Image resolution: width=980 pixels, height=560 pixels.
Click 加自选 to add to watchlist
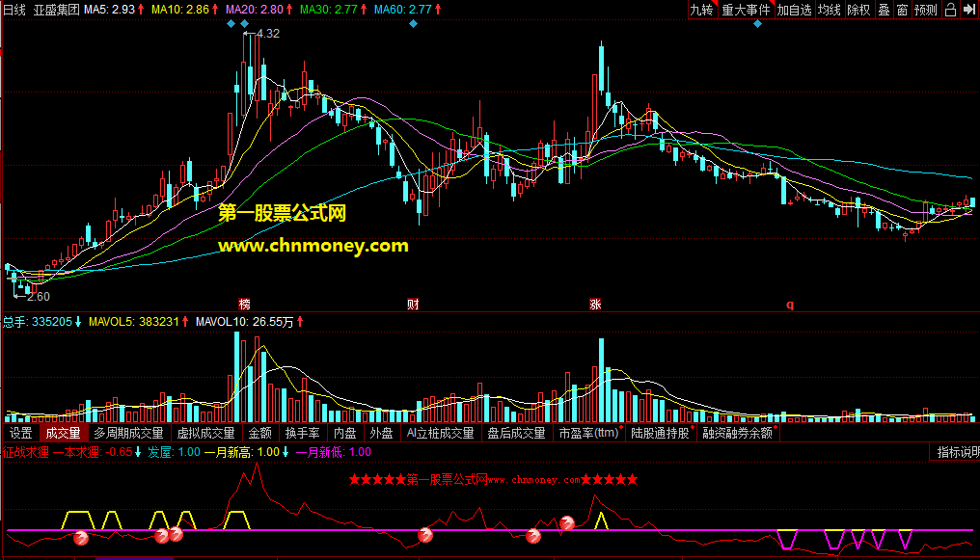pos(795,10)
